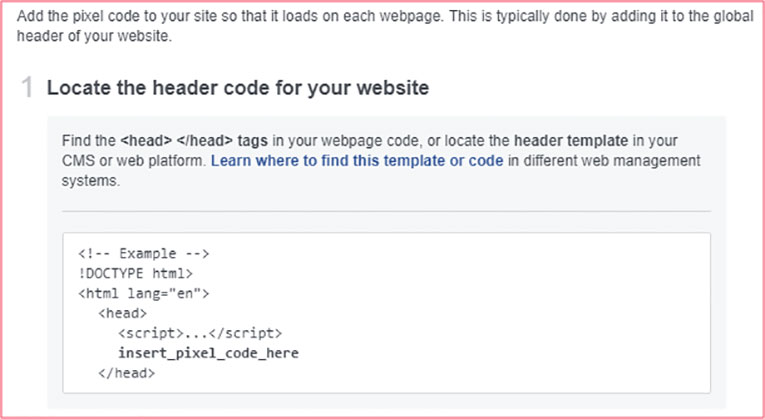Click the horizontal divider above the code box
This screenshot has height=419, width=765.
[386, 211]
